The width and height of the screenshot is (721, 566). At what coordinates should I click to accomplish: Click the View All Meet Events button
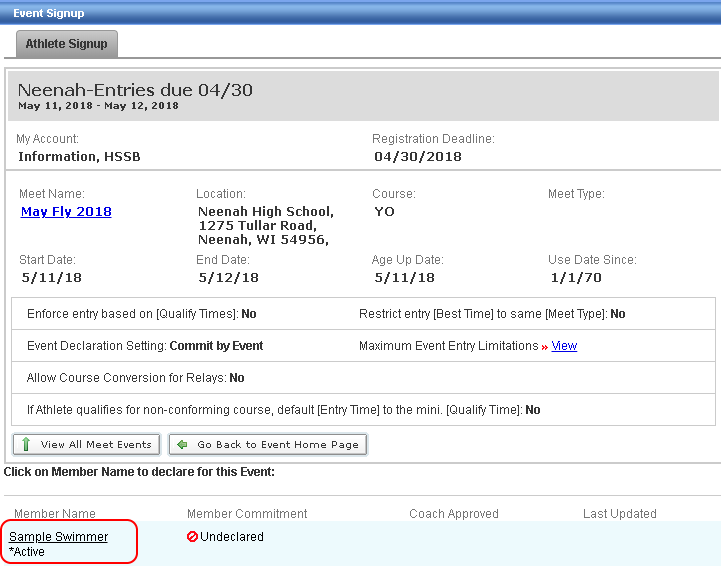click(87, 444)
